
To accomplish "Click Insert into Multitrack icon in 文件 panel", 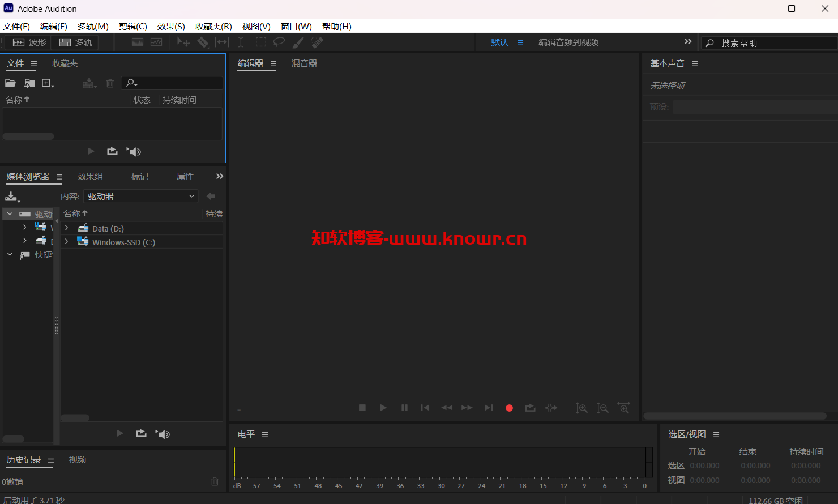I will (89, 83).
